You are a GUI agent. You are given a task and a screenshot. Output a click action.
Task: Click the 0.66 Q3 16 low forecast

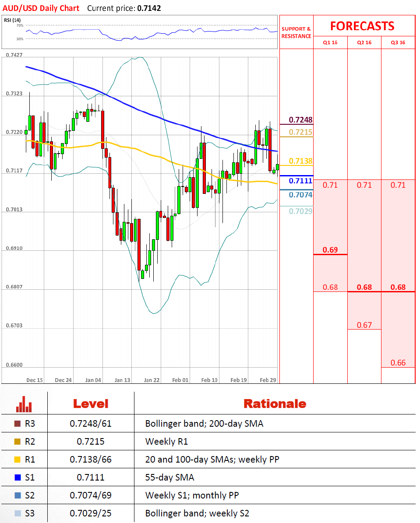(398, 362)
